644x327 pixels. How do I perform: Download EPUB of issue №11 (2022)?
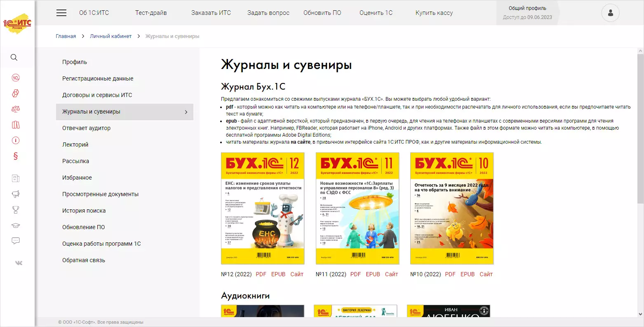(x=373, y=274)
